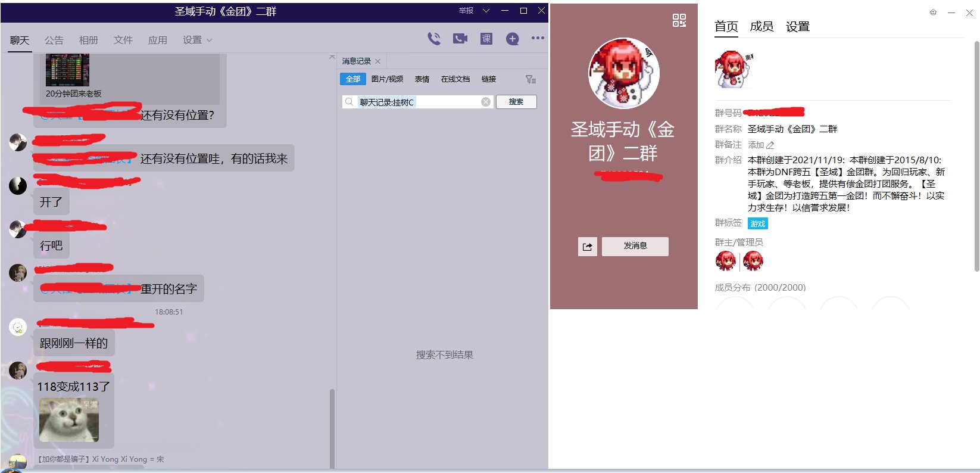Click the plus bubble invite icon
Viewport: 980px width, 473px height.
click(512, 39)
